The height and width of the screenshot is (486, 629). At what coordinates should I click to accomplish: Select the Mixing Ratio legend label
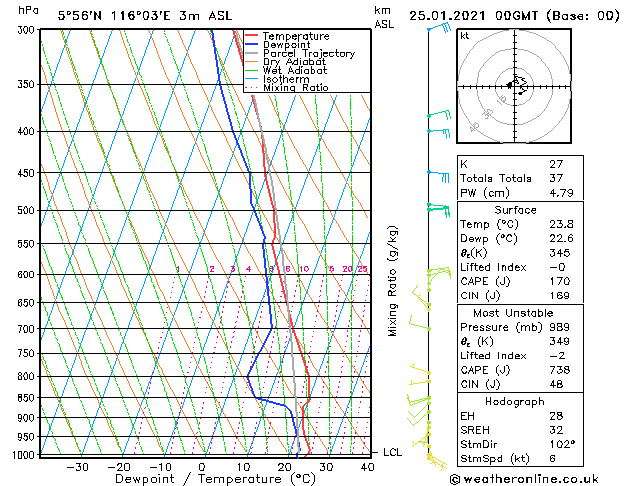(x=296, y=87)
